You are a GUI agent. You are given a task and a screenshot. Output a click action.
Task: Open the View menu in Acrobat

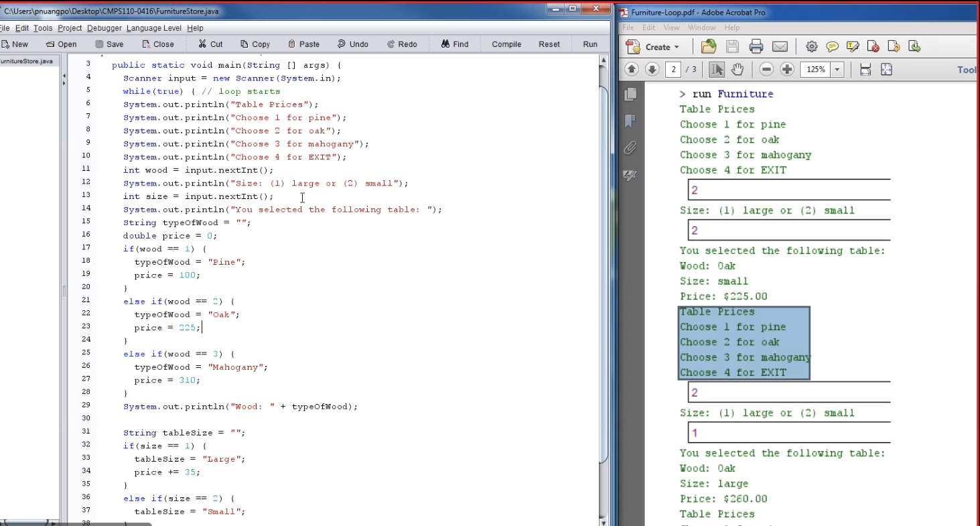[672, 27]
